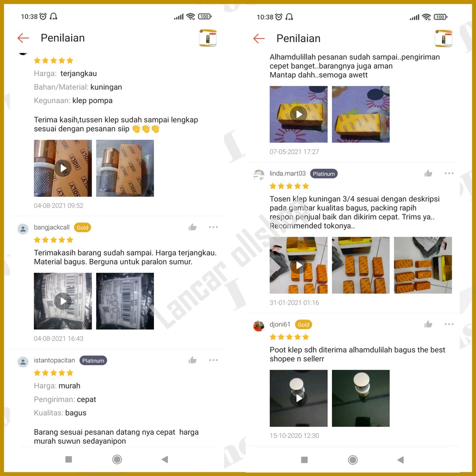Open product thumbnail in left header
This screenshot has height=476, width=476.
pos(208,38)
